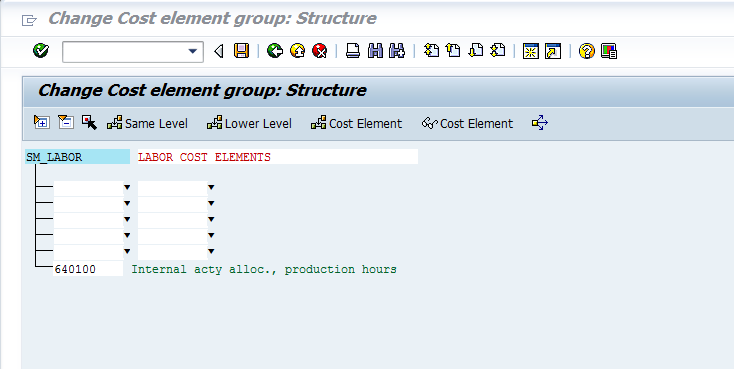Click the Customize local layout icon

(609, 51)
